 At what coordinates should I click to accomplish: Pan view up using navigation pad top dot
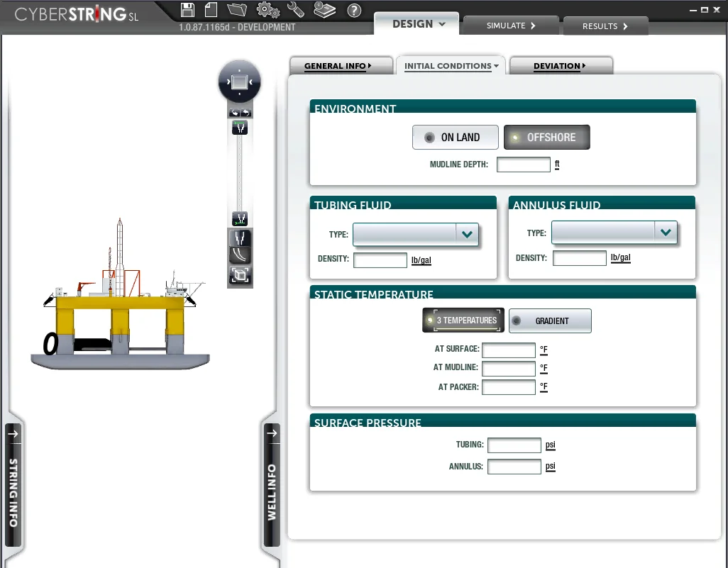click(240, 70)
